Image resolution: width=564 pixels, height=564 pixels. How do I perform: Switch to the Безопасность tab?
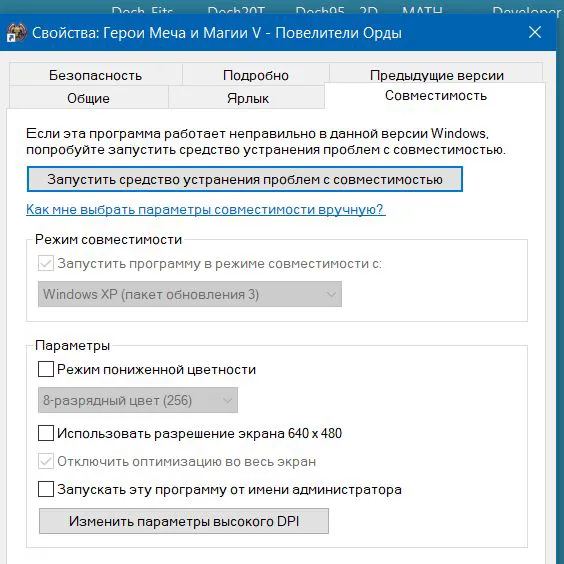[x=96, y=75]
